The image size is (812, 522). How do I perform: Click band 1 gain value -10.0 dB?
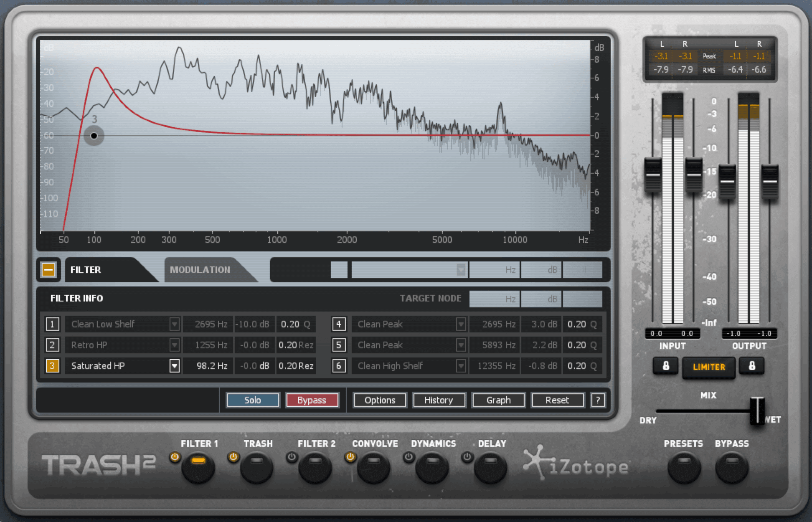tap(254, 324)
